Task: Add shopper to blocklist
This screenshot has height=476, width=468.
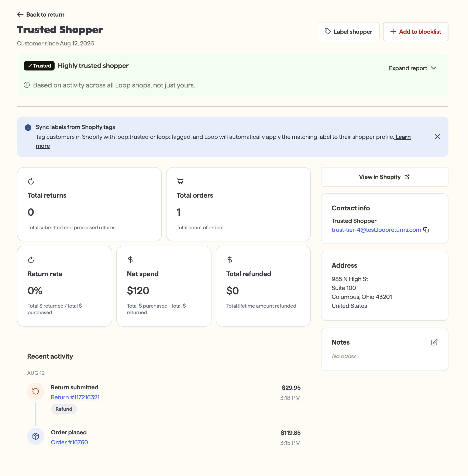Action: pos(416,32)
